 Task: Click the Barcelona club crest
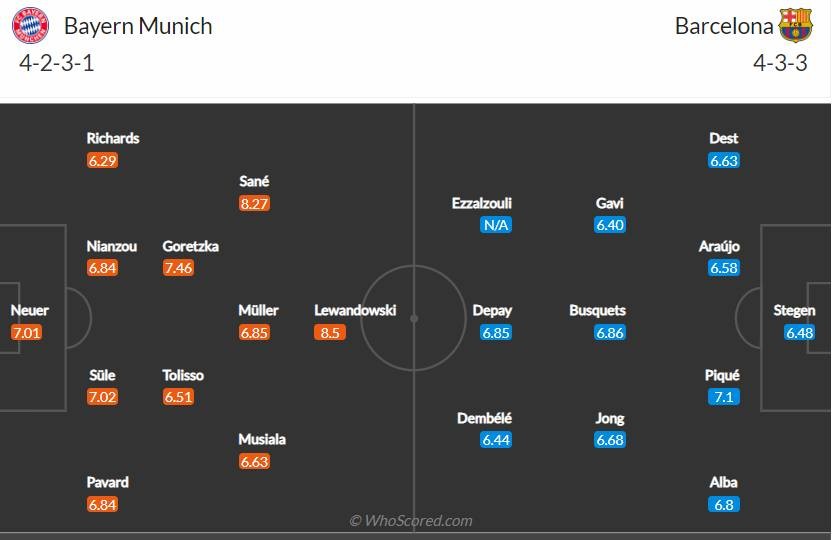click(795, 25)
